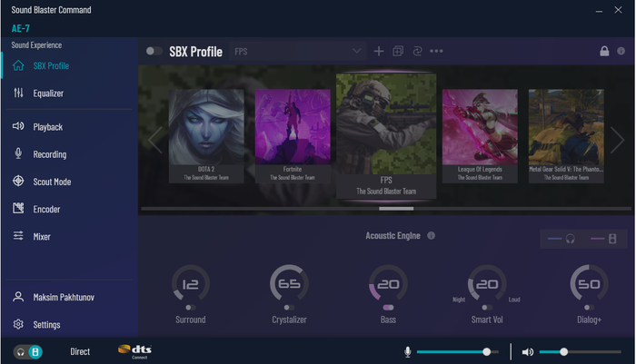
Task: Click the profile carousel scrollbar thumb
Action: point(396,209)
